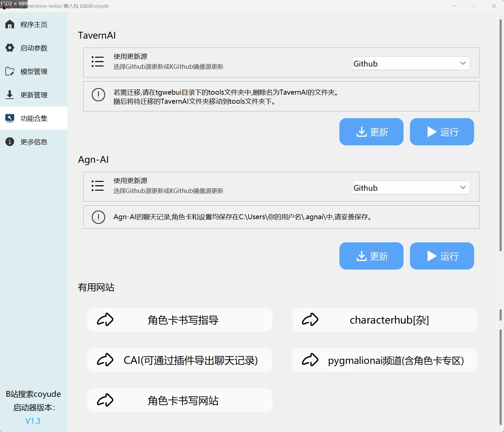This screenshot has height=432, width=504.
Task: Click the chevron arrow in Agn-AI Github combobox
Action: tap(463, 187)
